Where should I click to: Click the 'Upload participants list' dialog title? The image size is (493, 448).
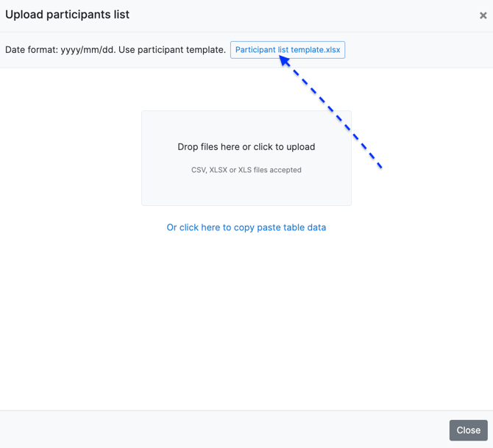(67, 15)
